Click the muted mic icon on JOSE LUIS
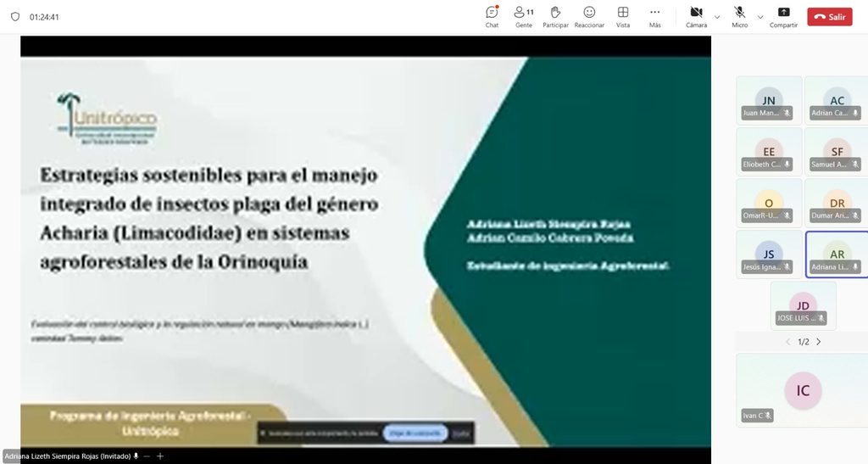 coord(821,318)
